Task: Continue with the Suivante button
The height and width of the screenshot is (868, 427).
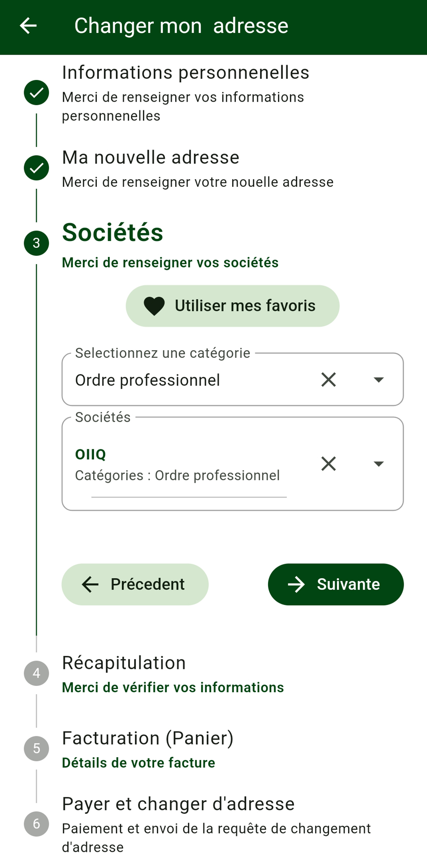Action: (336, 584)
